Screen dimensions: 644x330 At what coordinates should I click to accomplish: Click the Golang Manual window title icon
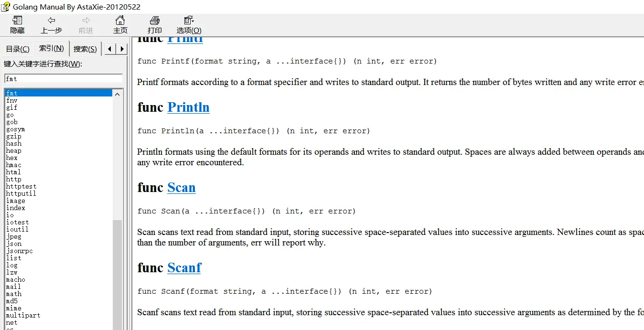[x=6, y=7]
